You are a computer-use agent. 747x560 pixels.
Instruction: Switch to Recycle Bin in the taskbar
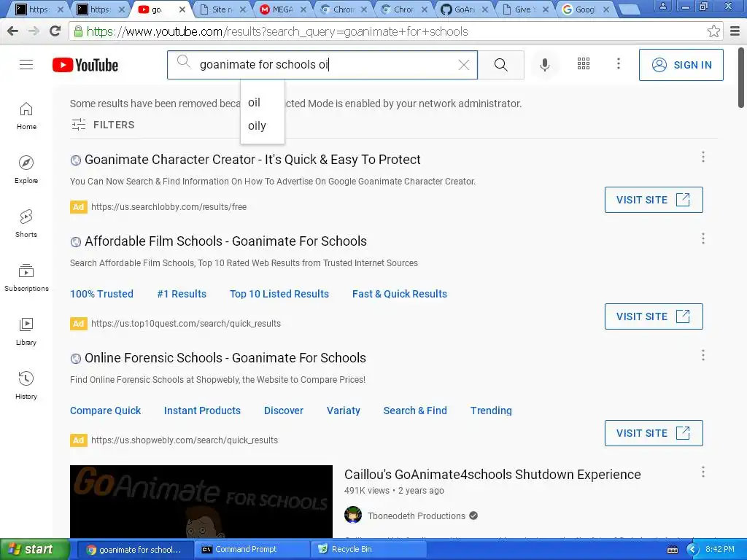pos(368,550)
